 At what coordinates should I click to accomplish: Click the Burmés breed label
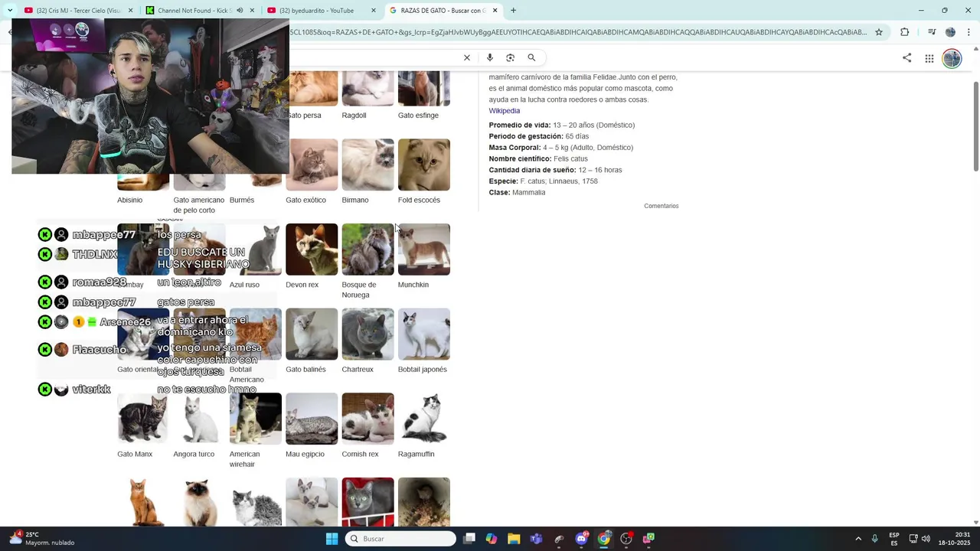tap(242, 201)
